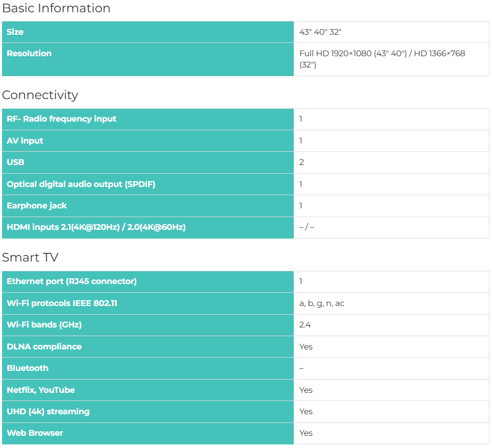
Task: Click the Web Browser row label
Action: (x=35, y=433)
